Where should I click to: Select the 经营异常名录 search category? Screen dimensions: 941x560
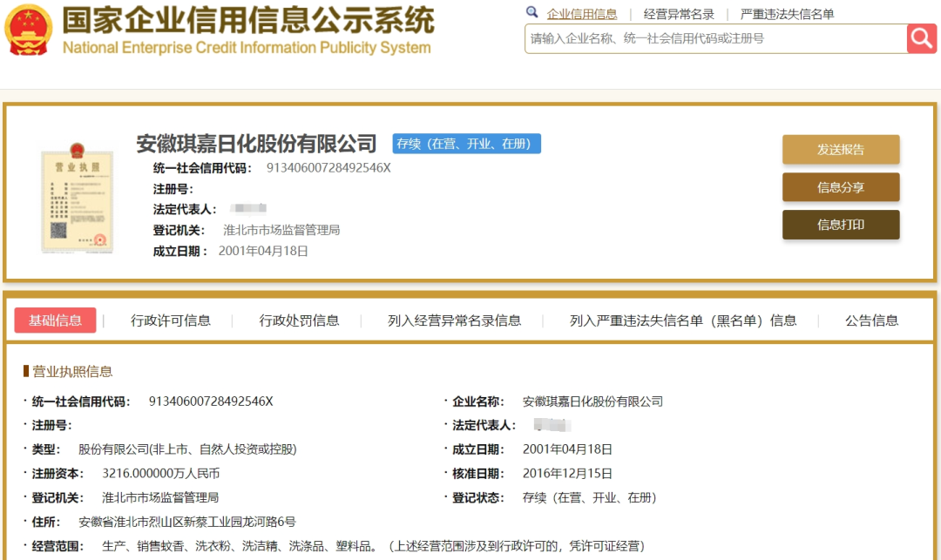tap(679, 14)
